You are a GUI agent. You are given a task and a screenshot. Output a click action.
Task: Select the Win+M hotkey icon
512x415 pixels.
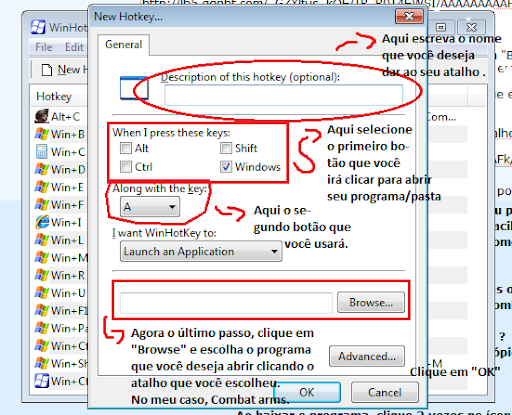(42, 258)
